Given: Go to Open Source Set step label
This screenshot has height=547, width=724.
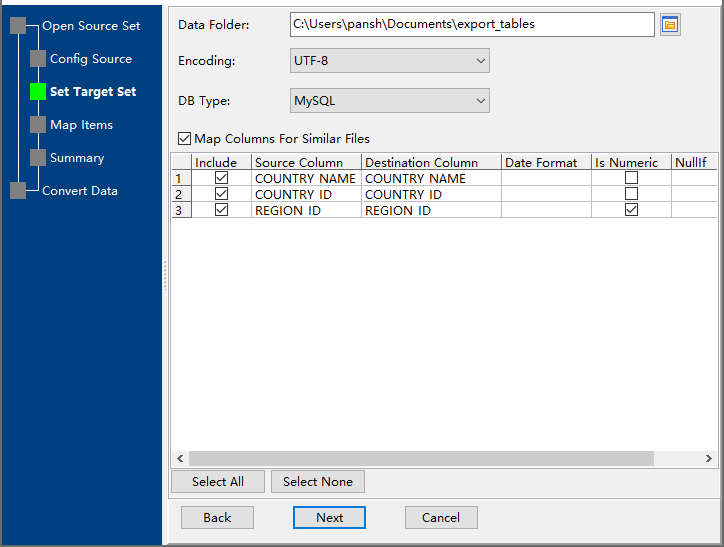Looking at the screenshot, I should 91,26.
